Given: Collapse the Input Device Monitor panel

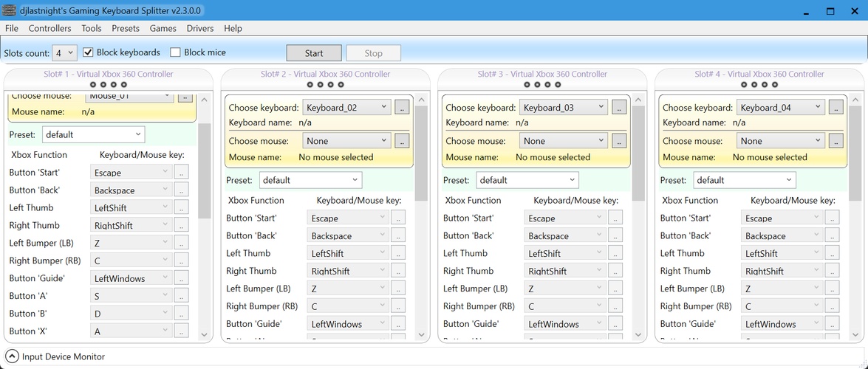Looking at the screenshot, I should pyautogui.click(x=12, y=356).
